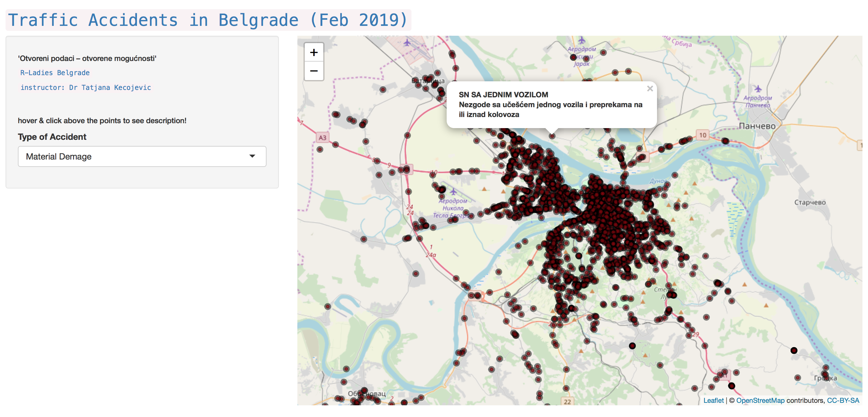The width and height of the screenshot is (868, 417).
Task: Click the dropdown arrow beside Material Demage
Action: tap(252, 156)
